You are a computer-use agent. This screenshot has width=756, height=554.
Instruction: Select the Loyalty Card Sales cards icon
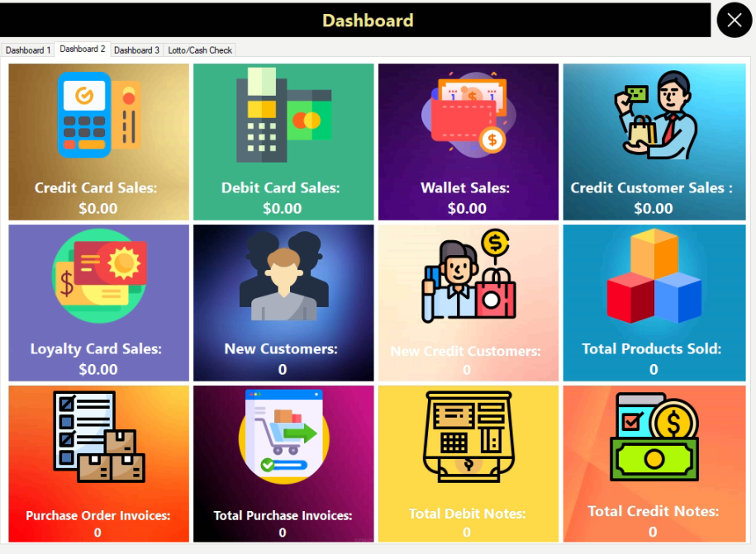point(99,276)
